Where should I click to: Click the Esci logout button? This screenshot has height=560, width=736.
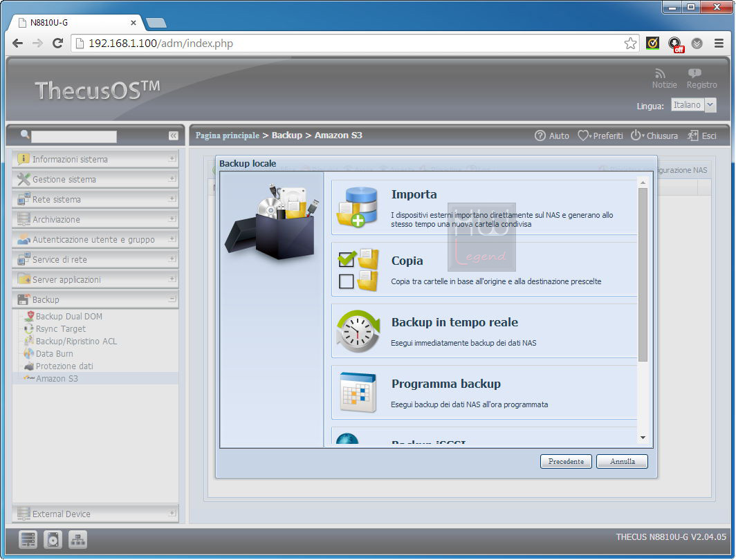[702, 136]
